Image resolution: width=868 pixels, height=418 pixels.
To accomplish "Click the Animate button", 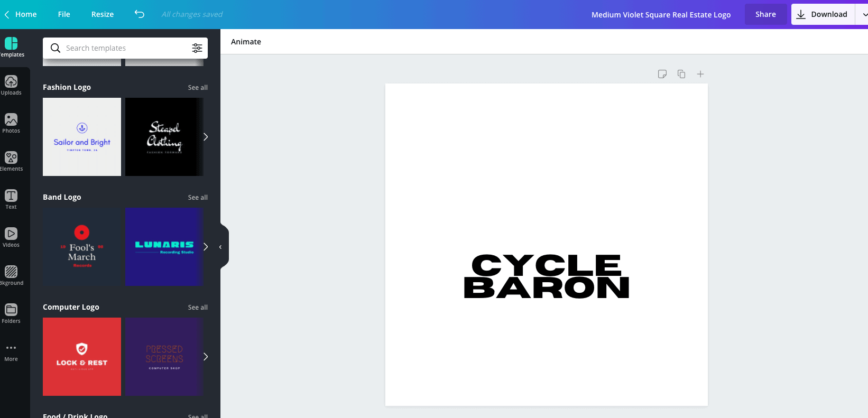I will (246, 42).
